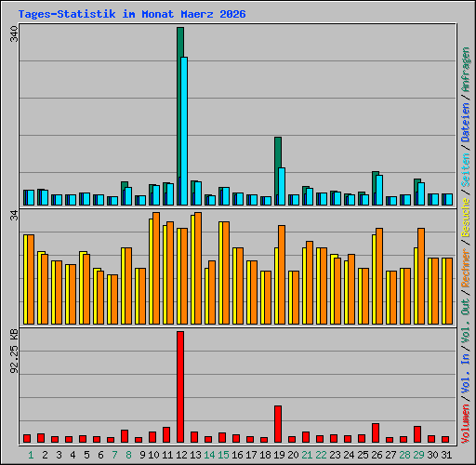476x465 pixels.
Task: Click the yellow Besuche bar for day 13
Action: [192, 270]
